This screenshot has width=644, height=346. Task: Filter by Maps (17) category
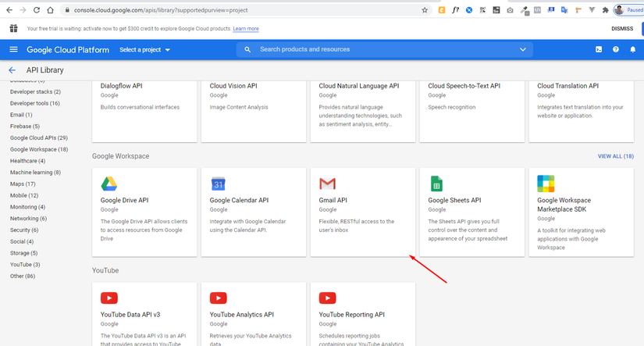[23, 184]
